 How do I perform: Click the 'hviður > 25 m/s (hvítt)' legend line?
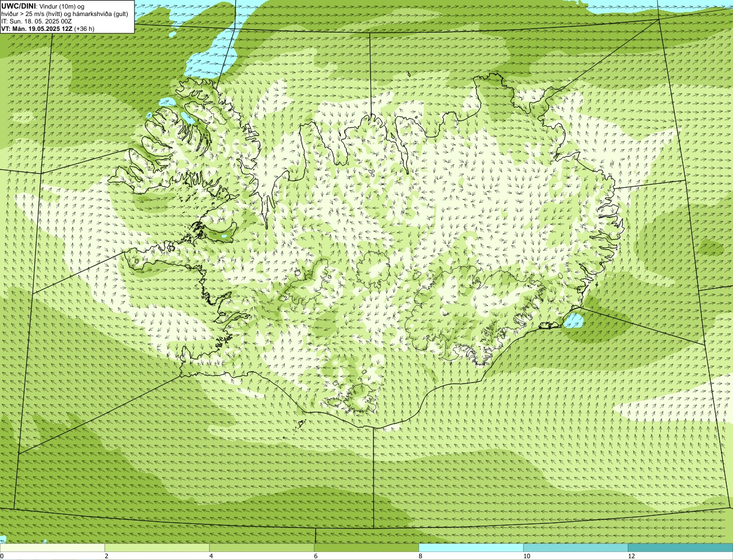tap(65, 14)
